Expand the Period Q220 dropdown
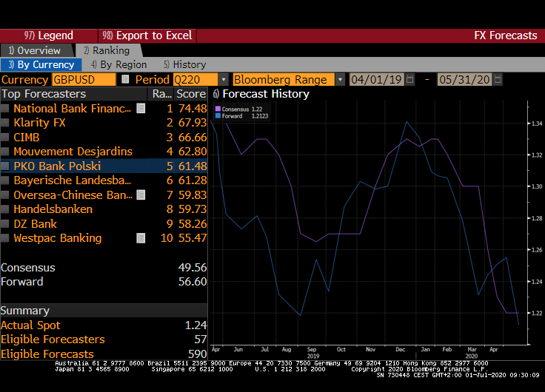This screenshot has height=392, width=545. [223, 80]
